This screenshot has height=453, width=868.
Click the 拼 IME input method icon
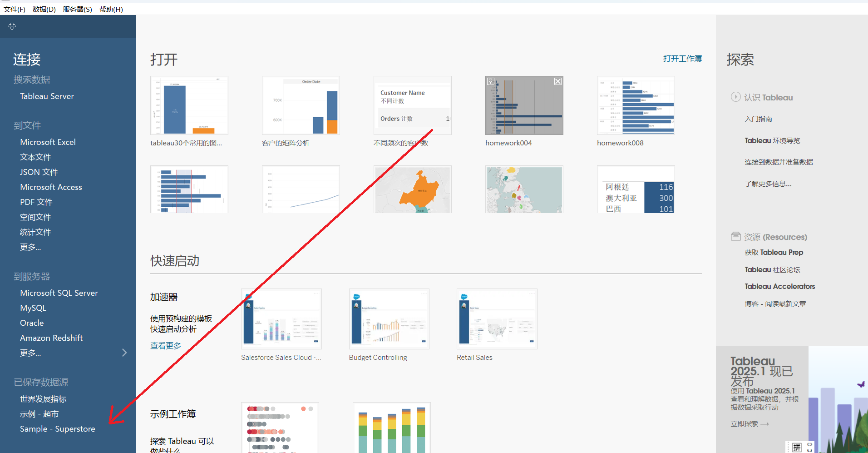[x=797, y=448]
